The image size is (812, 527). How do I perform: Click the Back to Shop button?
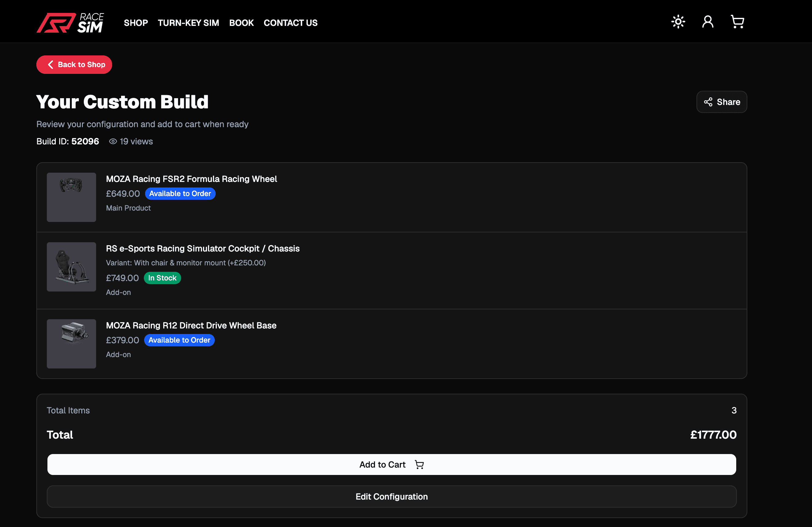pyautogui.click(x=74, y=65)
